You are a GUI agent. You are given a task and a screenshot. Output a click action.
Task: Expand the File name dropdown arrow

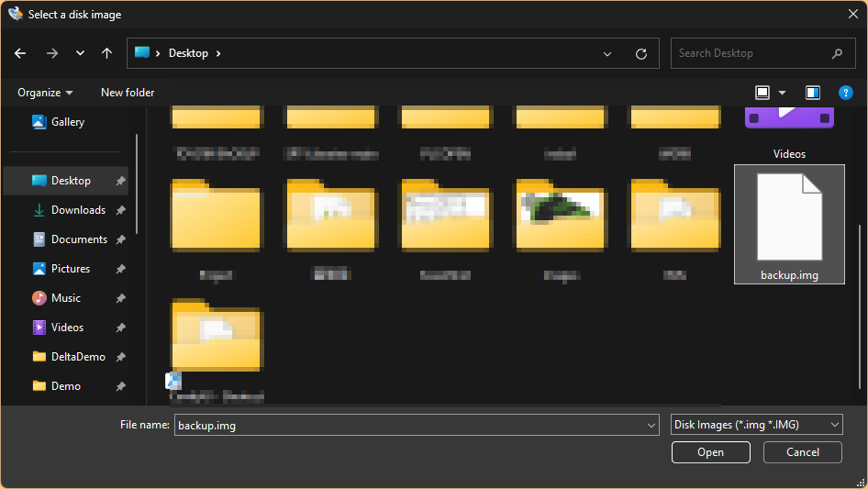pos(651,426)
